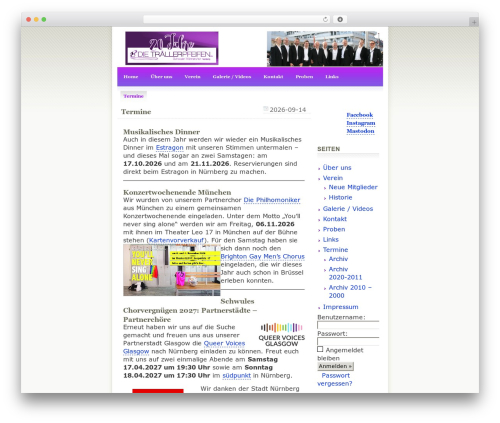Open the Instagram link
500x423 pixels.
[x=361, y=123]
